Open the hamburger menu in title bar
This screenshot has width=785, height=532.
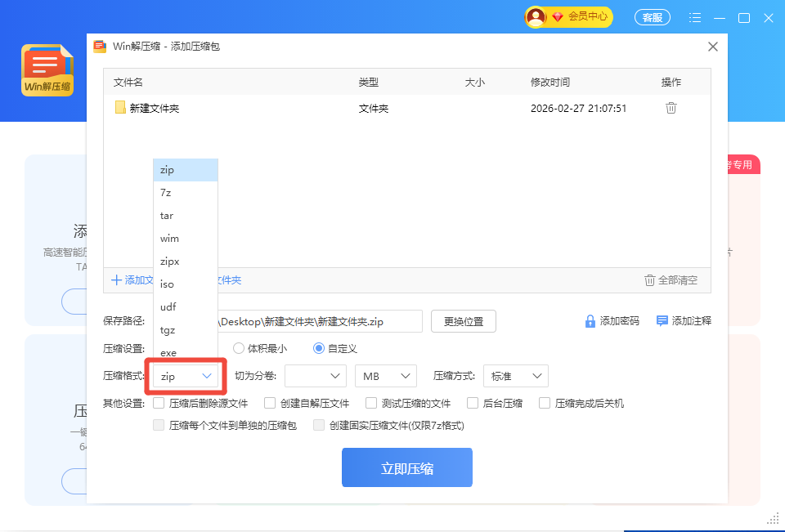[695, 17]
